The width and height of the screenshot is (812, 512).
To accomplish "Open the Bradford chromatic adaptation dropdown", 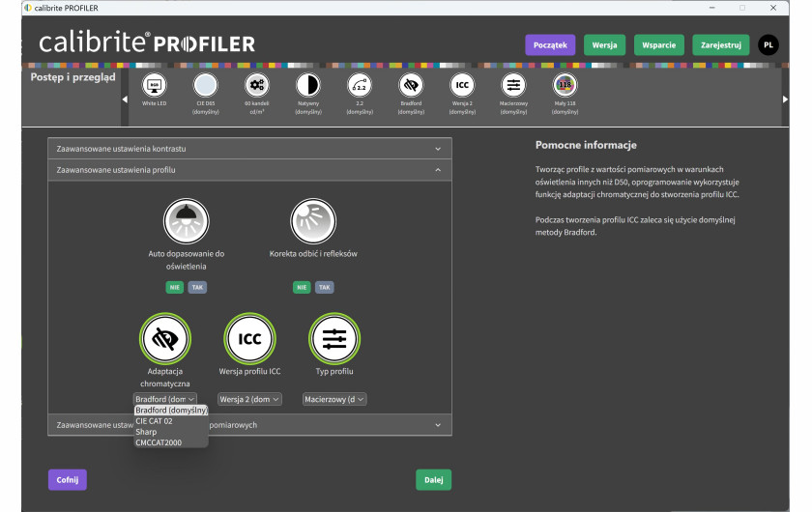I will tap(164, 399).
